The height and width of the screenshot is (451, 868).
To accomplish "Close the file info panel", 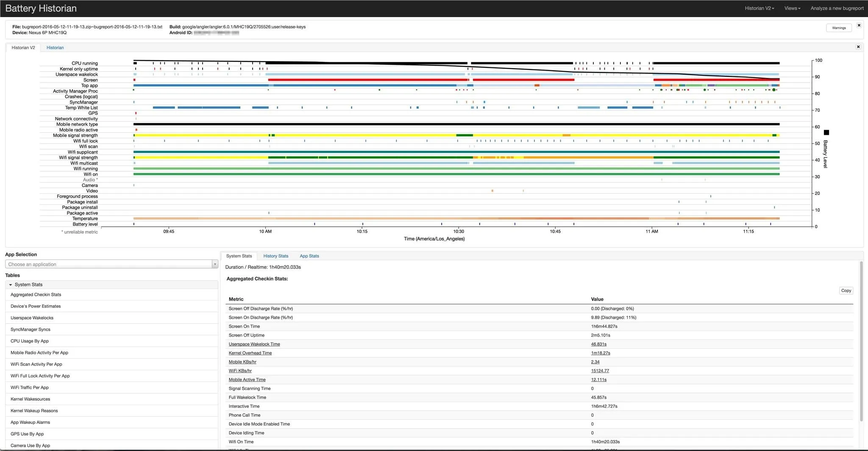I will coord(859,25).
